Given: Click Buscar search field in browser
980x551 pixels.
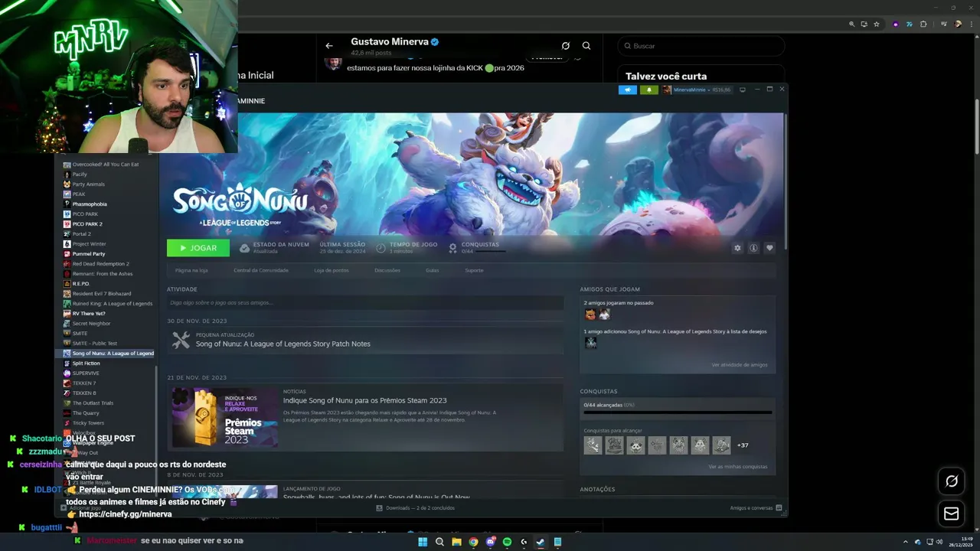Looking at the screenshot, I should coord(701,46).
